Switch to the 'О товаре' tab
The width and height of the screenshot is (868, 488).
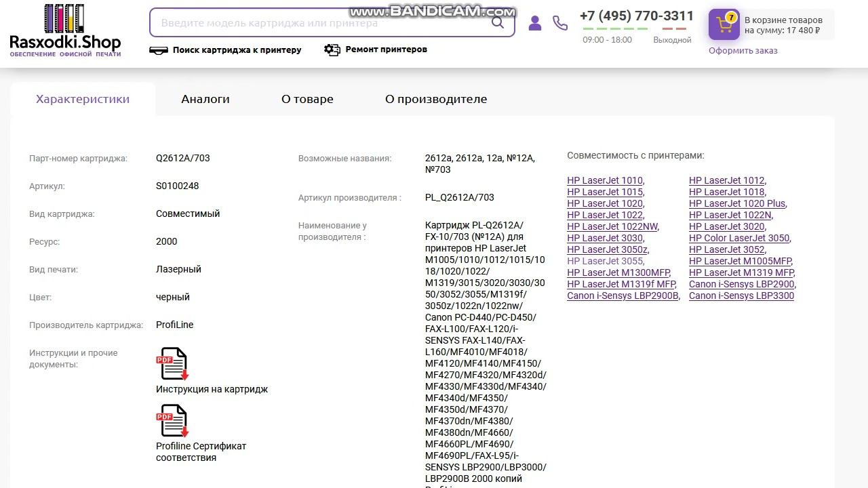307,99
